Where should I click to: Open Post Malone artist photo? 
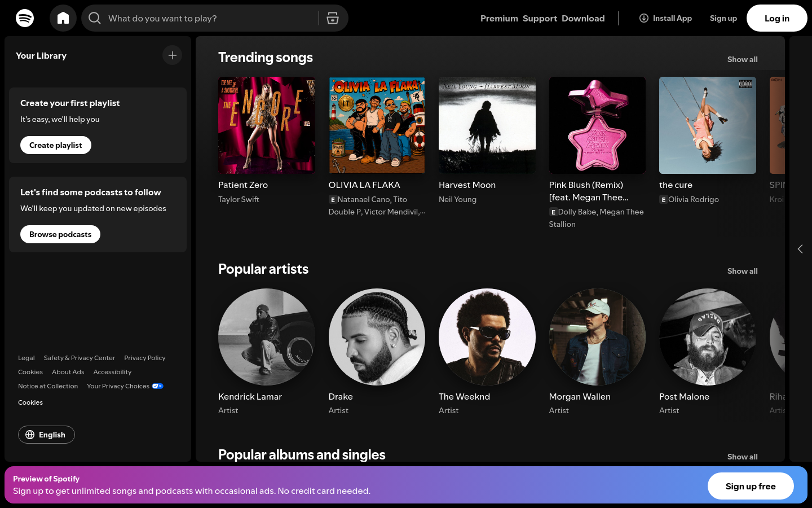point(708,337)
